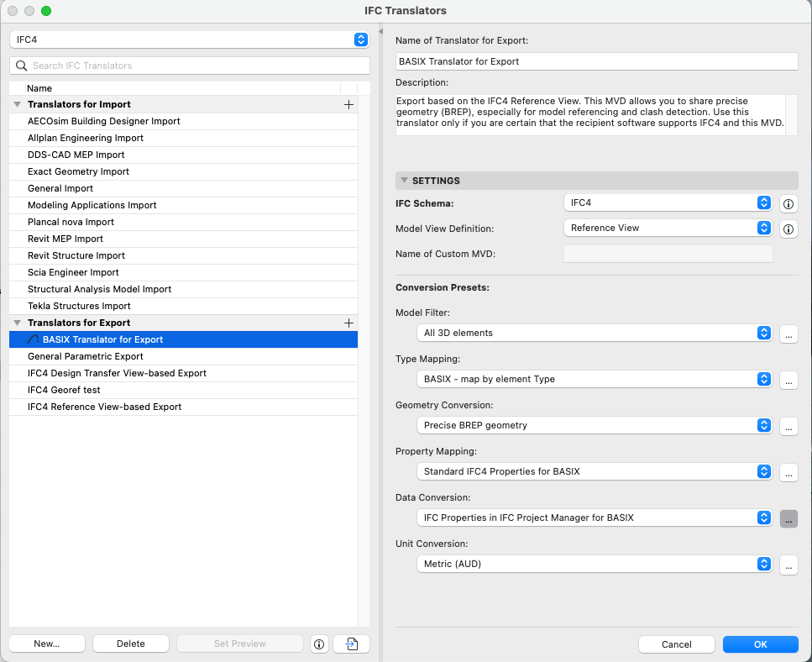812x662 pixels.
Task: Open info for Model View Definition
Action: (x=788, y=229)
